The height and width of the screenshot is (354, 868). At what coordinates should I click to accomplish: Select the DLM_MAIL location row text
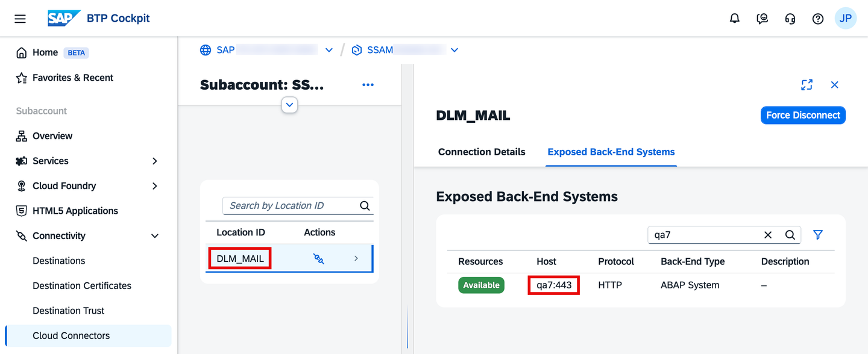[241, 259]
